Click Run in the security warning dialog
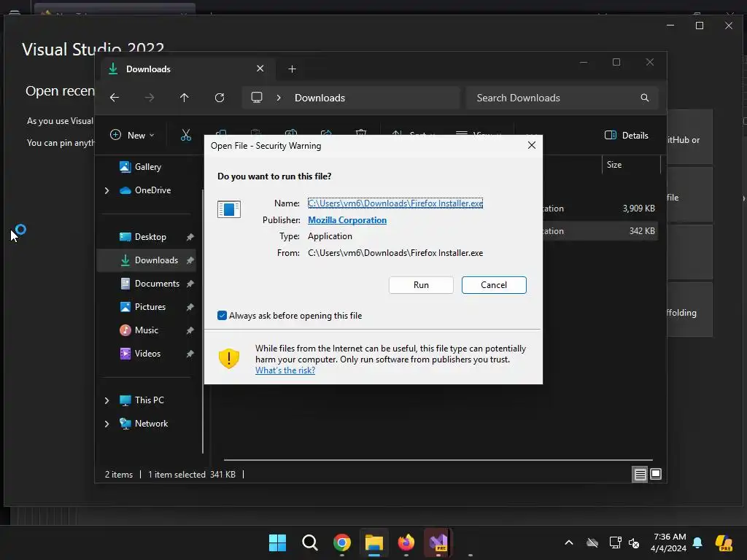The width and height of the screenshot is (747, 560). (421, 285)
